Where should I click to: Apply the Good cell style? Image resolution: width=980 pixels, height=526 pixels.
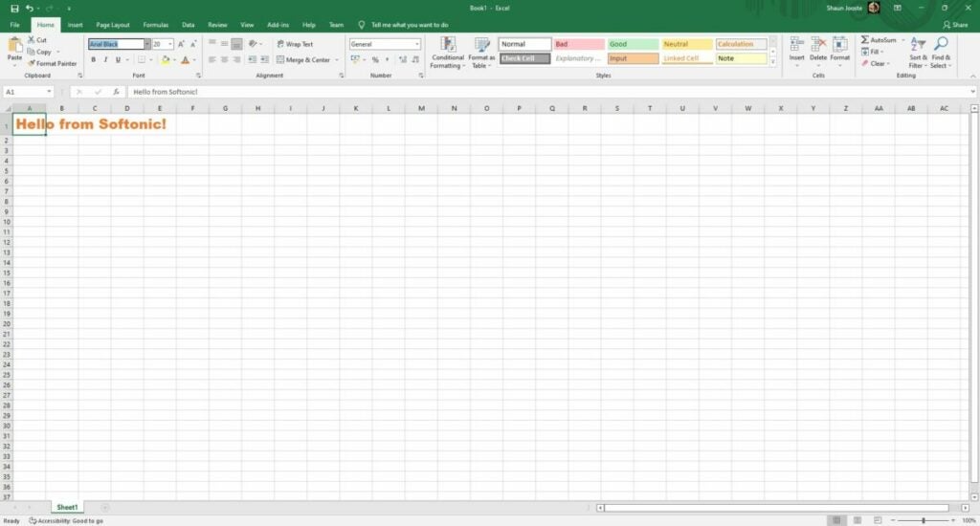point(633,44)
